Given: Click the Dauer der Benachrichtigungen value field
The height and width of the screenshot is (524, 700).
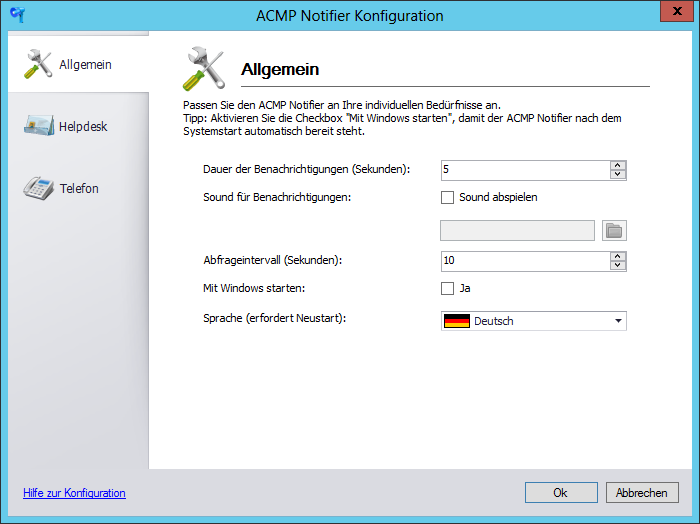Looking at the screenshot, I should [x=525, y=171].
